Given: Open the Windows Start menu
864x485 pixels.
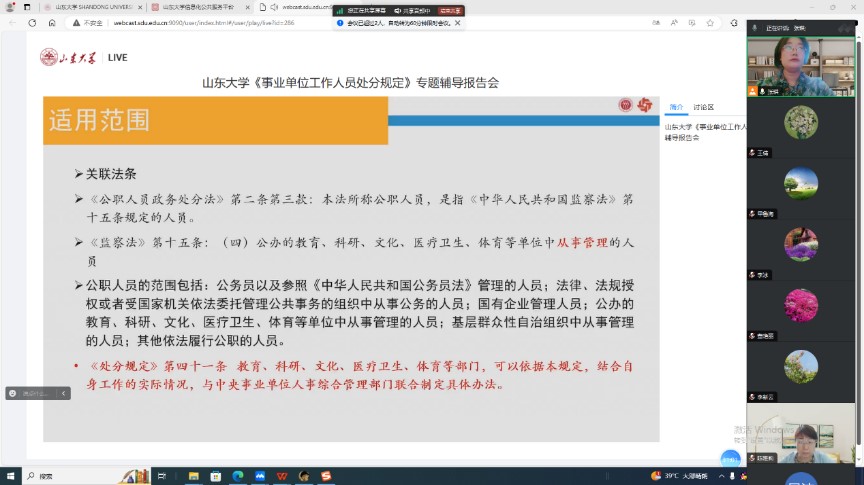Looking at the screenshot, I should coord(10,476).
